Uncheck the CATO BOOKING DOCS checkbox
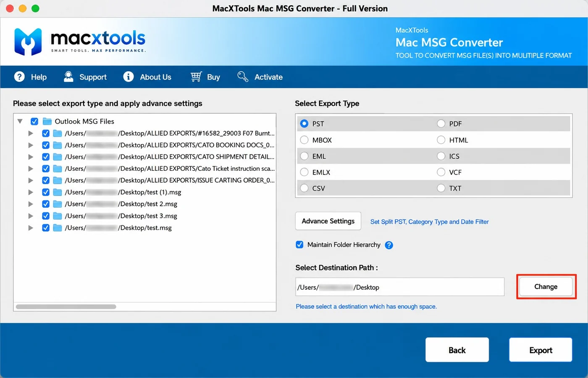Screen dimensions: 588x378 46,145
